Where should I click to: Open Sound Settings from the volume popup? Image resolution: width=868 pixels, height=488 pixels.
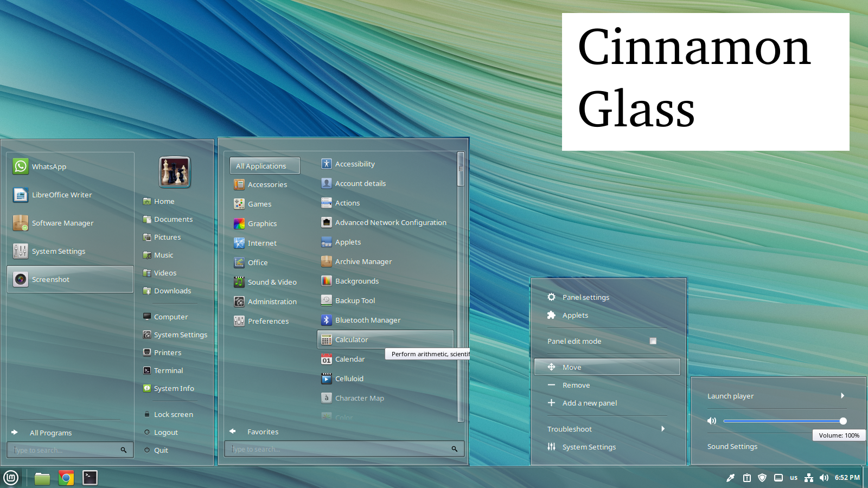(732, 446)
